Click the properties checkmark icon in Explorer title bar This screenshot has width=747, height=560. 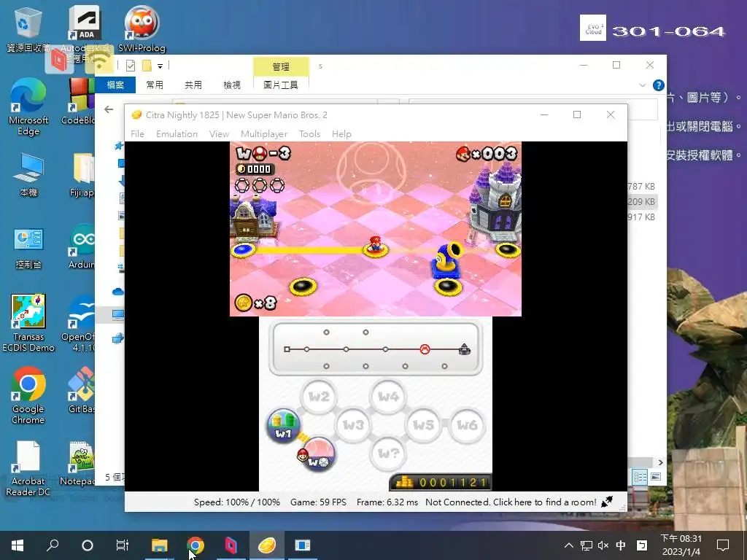[x=131, y=66]
